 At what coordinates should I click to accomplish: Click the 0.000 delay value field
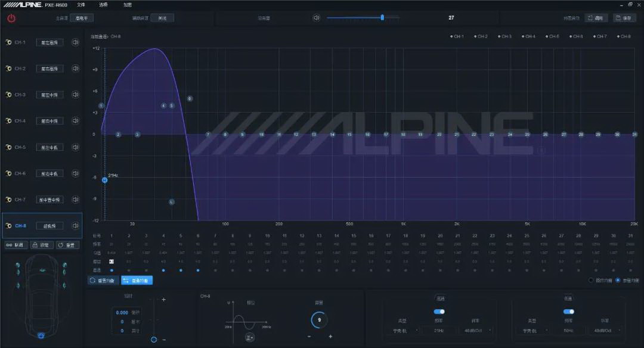click(122, 313)
